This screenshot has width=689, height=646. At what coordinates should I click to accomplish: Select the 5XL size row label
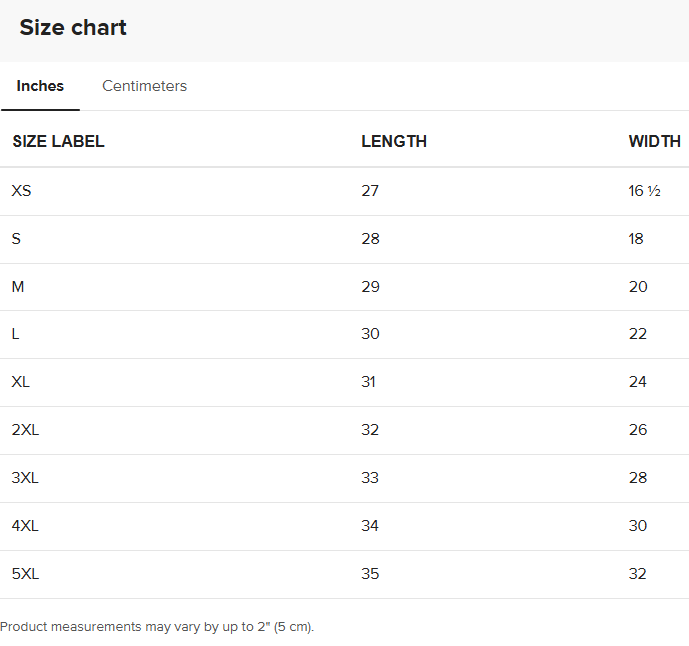click(x=25, y=574)
